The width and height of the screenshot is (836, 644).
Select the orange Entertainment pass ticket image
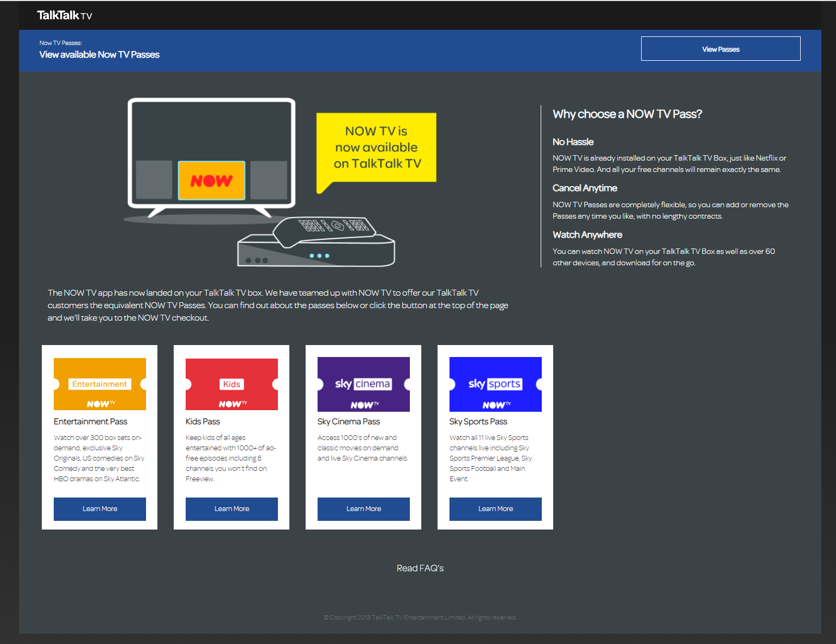[100, 384]
